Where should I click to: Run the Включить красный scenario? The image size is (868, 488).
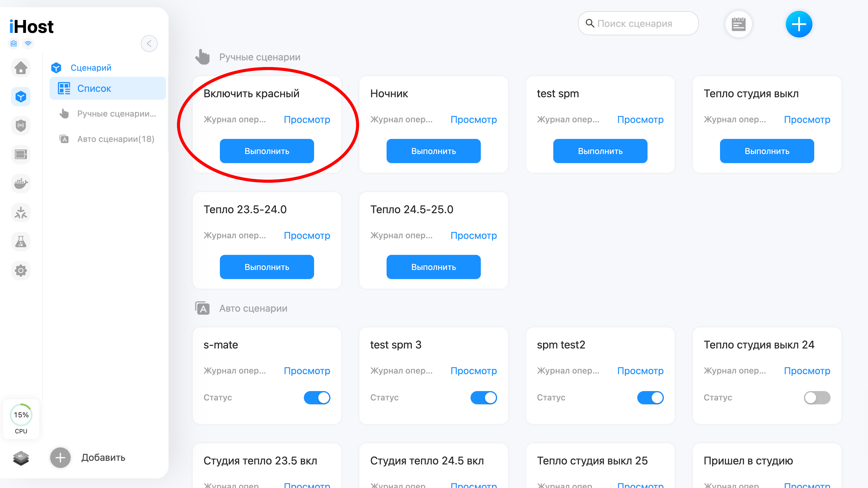pos(267,151)
